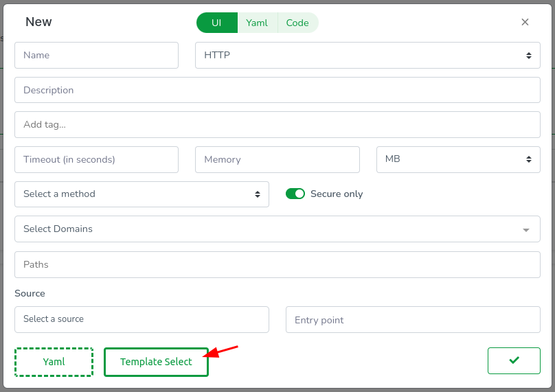Screen dimensions: 555x392
Task: Click into the Paths field
Action: click(x=277, y=264)
